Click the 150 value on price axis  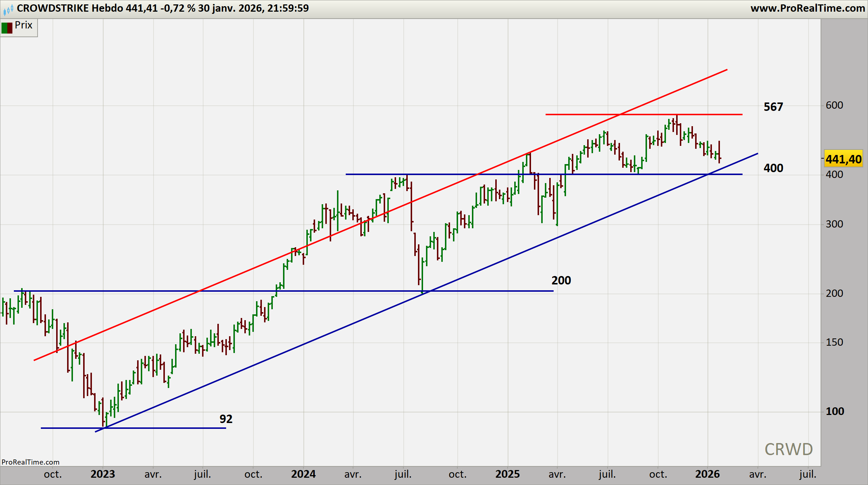pyautogui.click(x=834, y=342)
